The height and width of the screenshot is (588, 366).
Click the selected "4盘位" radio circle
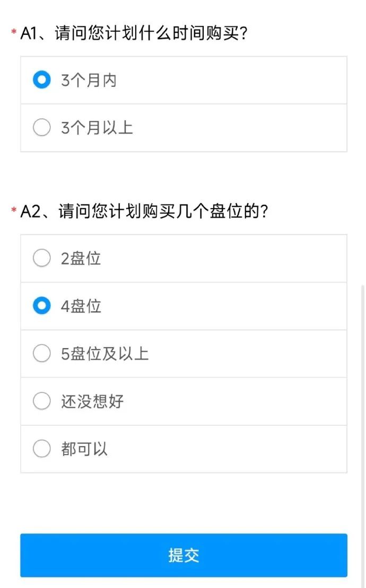click(x=42, y=306)
